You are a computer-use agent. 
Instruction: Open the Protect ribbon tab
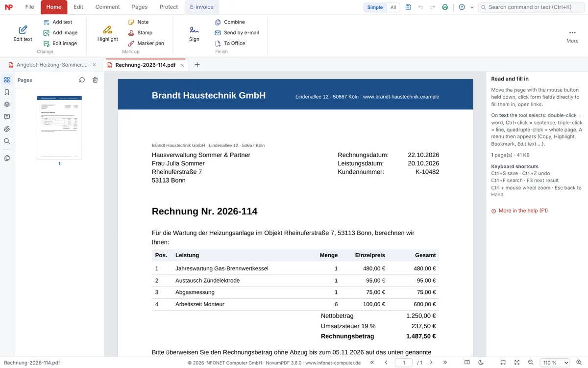(169, 7)
